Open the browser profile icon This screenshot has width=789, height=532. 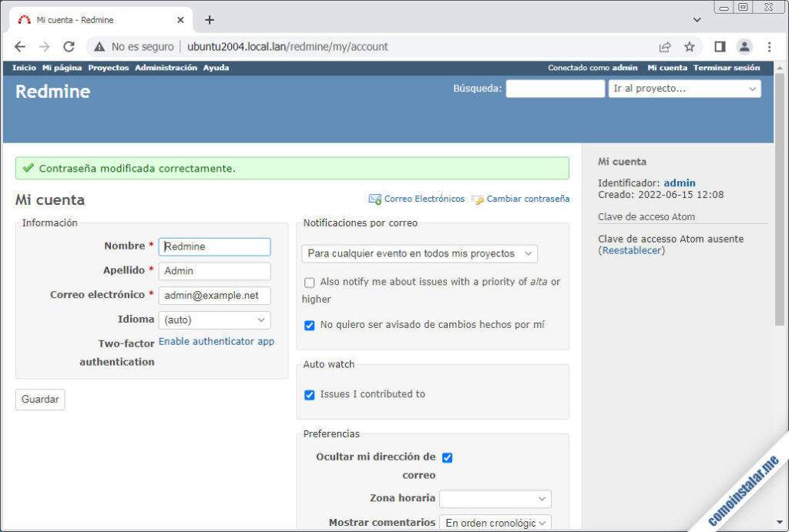click(744, 46)
